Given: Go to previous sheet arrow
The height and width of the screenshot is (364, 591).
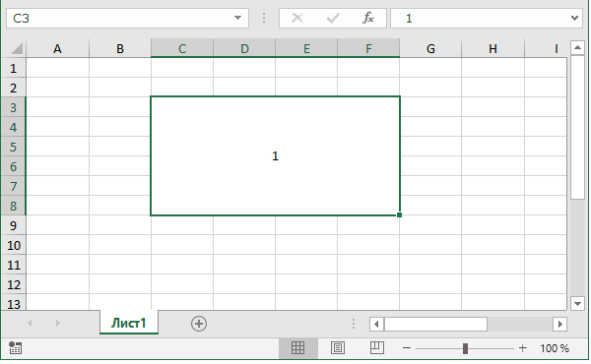Looking at the screenshot, I should (30, 324).
